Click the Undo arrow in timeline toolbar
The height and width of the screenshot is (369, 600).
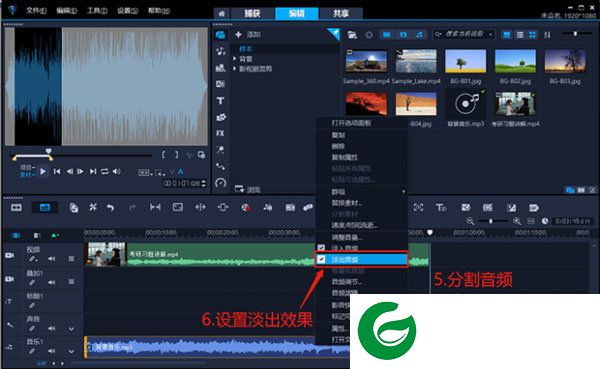pos(111,207)
